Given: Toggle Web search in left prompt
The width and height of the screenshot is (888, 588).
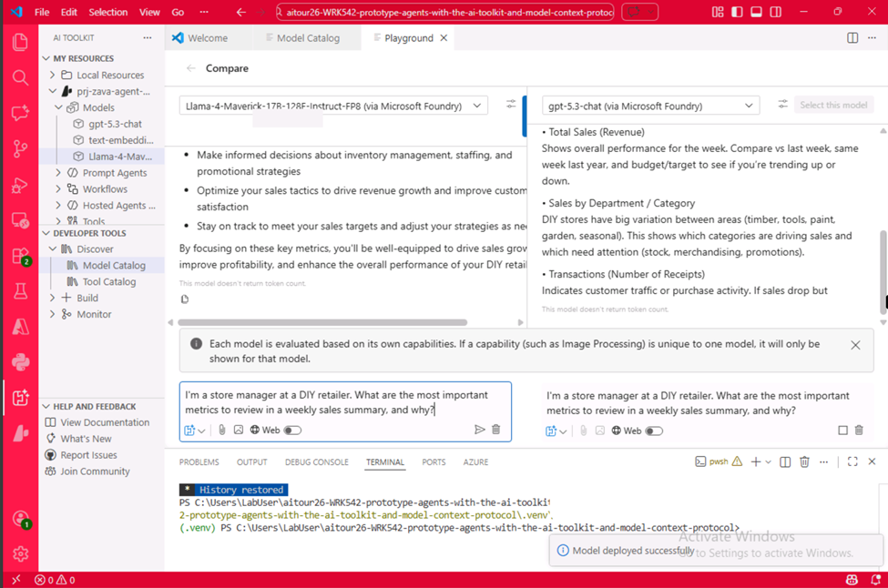Looking at the screenshot, I should click(292, 431).
